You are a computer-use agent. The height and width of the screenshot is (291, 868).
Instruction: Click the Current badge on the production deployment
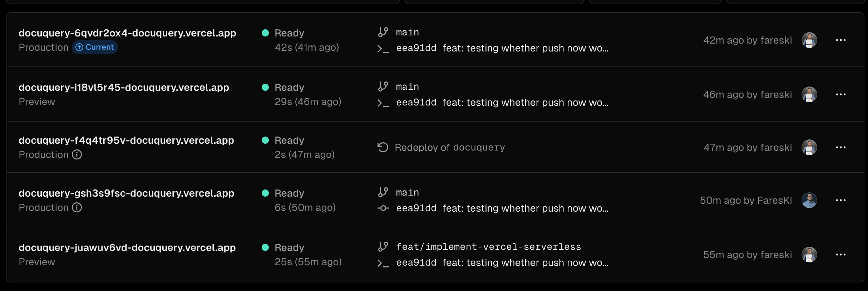tap(95, 47)
